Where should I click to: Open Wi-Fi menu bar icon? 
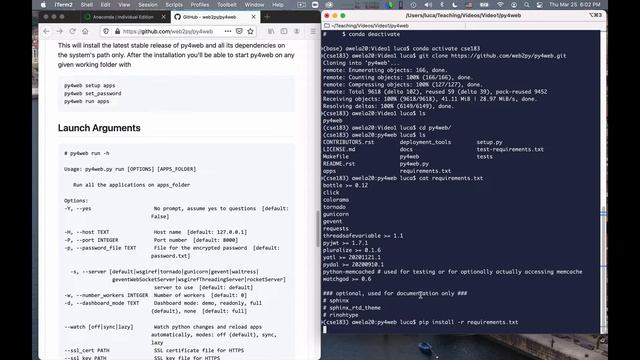[x=500, y=5]
